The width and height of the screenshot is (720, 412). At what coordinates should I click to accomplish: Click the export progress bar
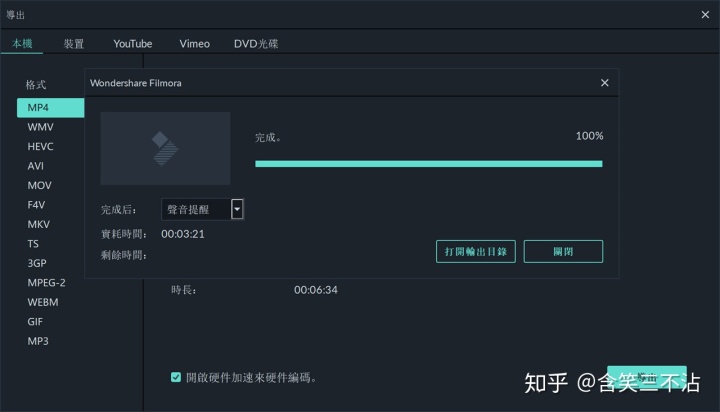tap(429, 164)
